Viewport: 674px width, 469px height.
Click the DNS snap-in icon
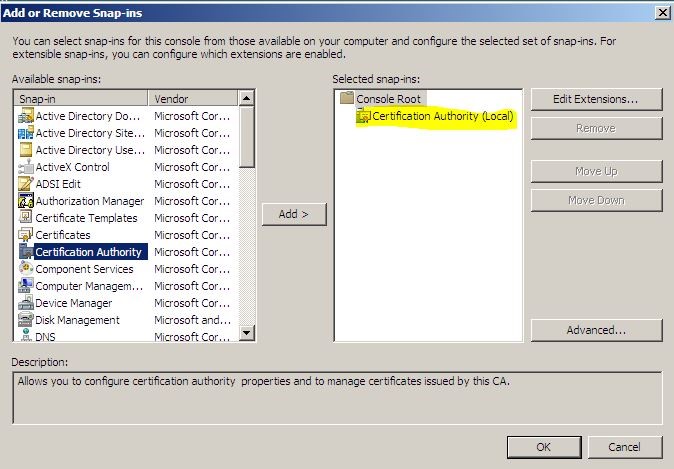click(26, 336)
